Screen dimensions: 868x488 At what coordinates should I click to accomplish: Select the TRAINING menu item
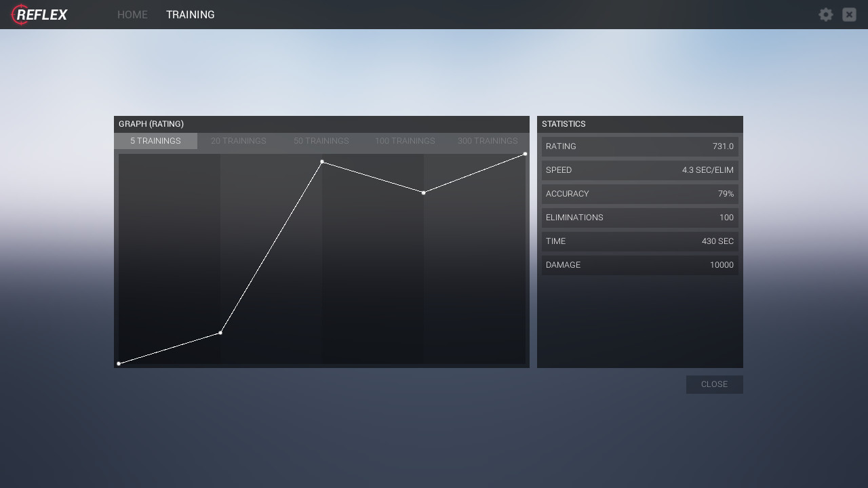point(190,14)
